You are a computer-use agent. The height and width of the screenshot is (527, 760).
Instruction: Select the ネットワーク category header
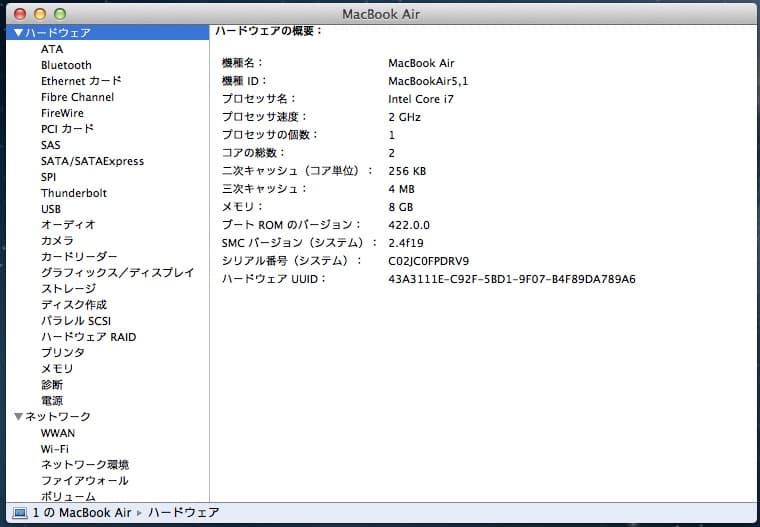(x=58, y=416)
